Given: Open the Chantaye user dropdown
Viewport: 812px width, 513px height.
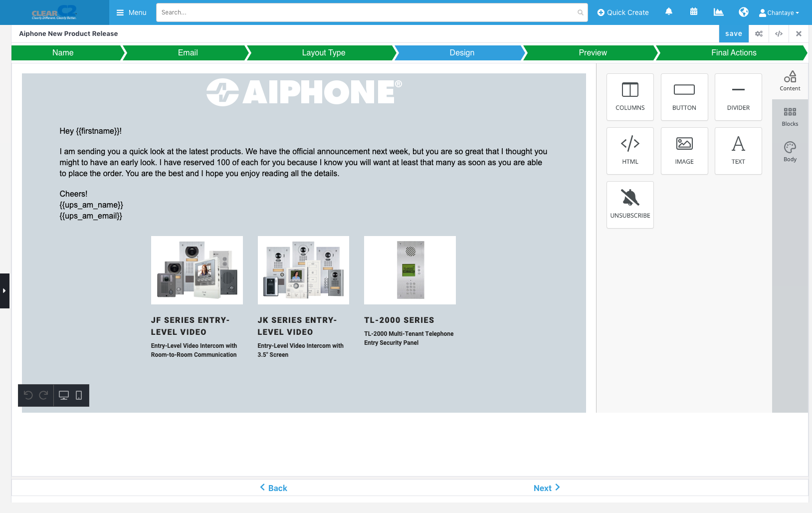Looking at the screenshot, I should point(779,13).
